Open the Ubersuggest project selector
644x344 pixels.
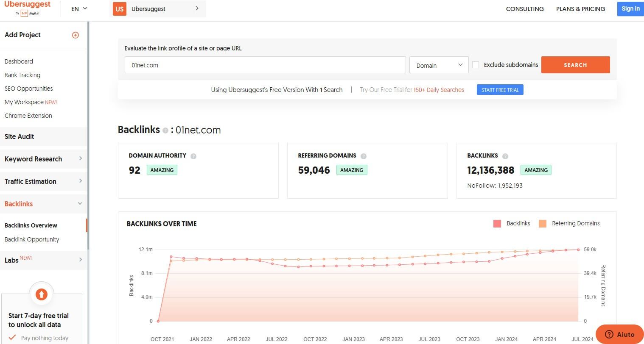(x=159, y=9)
